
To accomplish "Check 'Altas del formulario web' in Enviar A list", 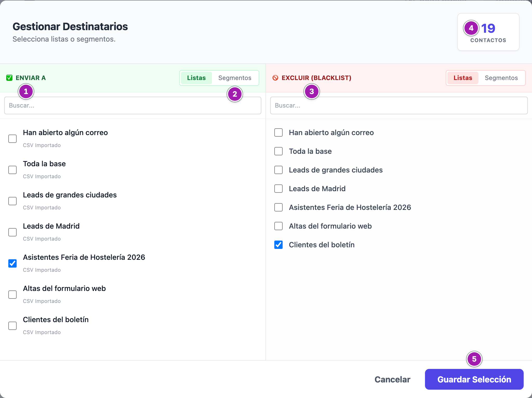I will pyautogui.click(x=12, y=295).
